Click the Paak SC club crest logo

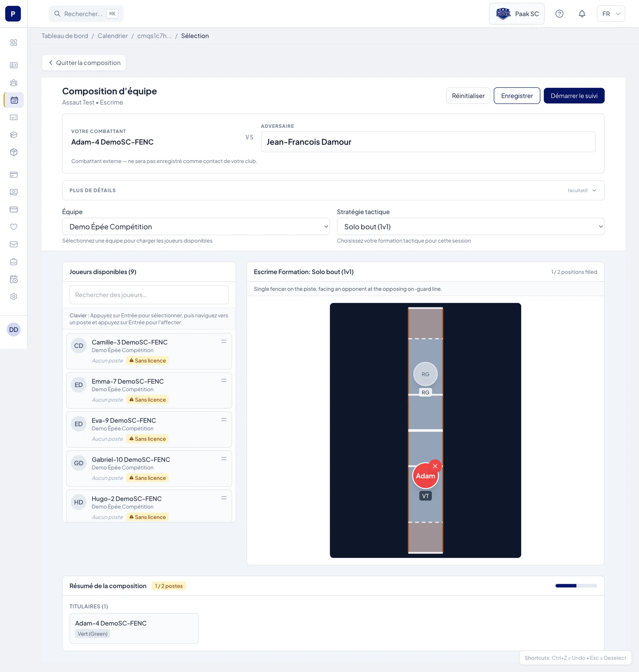503,14
